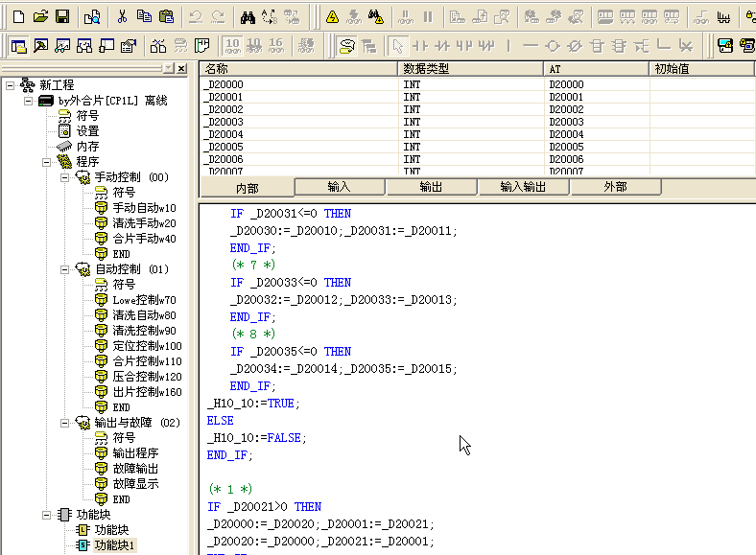Toggle the watch window glasses icon
The image size is (756, 555).
62,46
